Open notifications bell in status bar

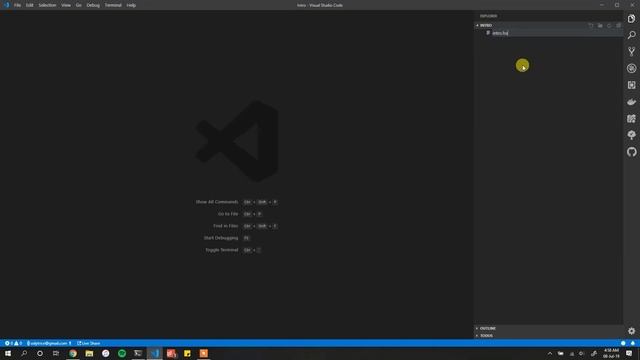tap(633, 343)
